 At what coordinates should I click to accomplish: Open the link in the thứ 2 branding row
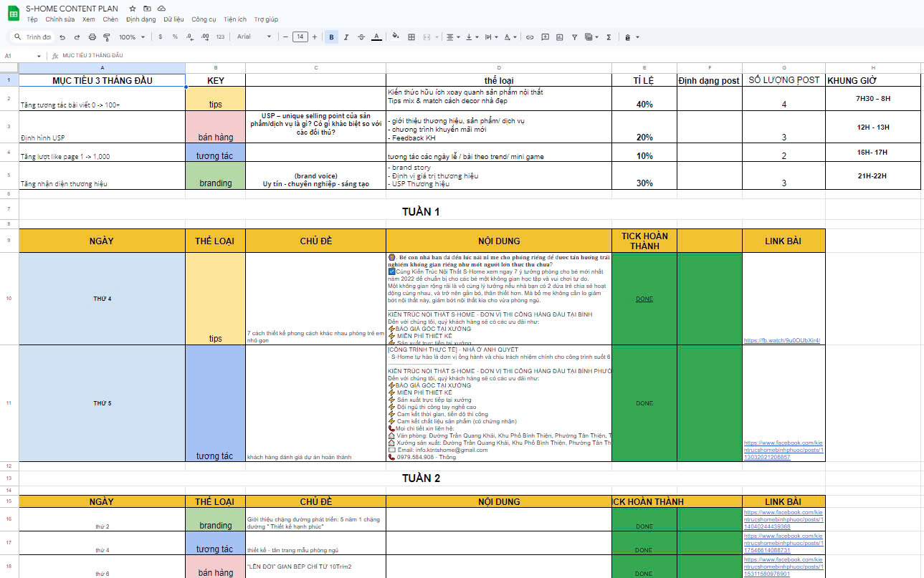click(x=784, y=519)
